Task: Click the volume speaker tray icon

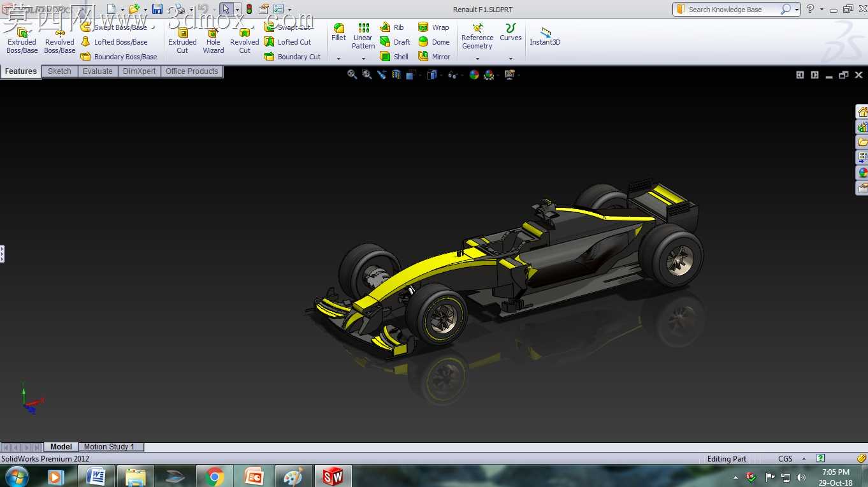Action: tap(800, 477)
